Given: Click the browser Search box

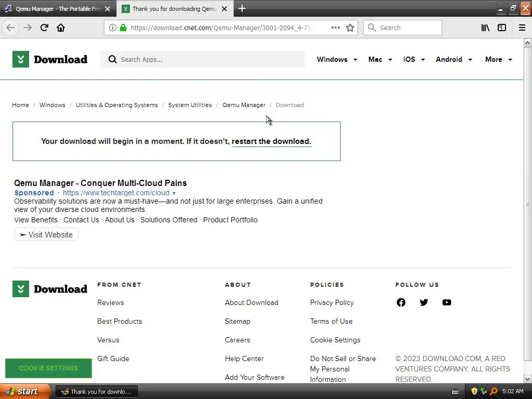Looking at the screenshot, I should point(403,28).
